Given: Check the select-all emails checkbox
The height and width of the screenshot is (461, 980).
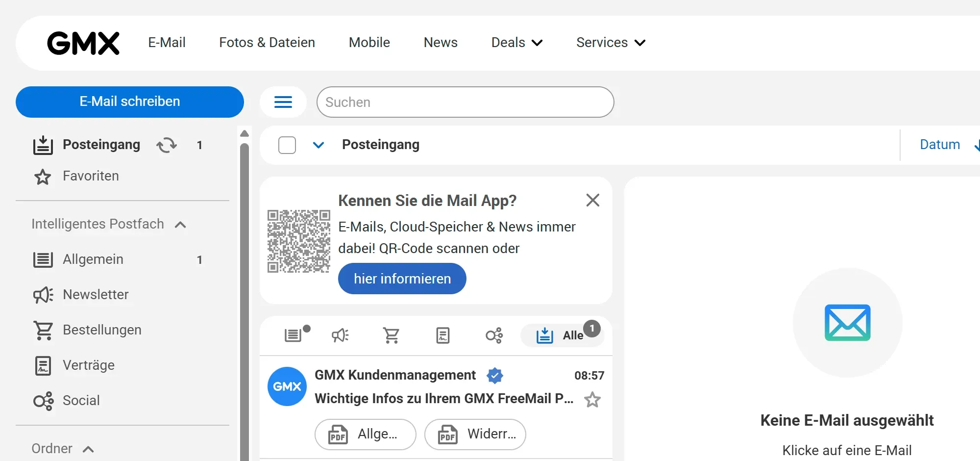Looking at the screenshot, I should (x=287, y=145).
